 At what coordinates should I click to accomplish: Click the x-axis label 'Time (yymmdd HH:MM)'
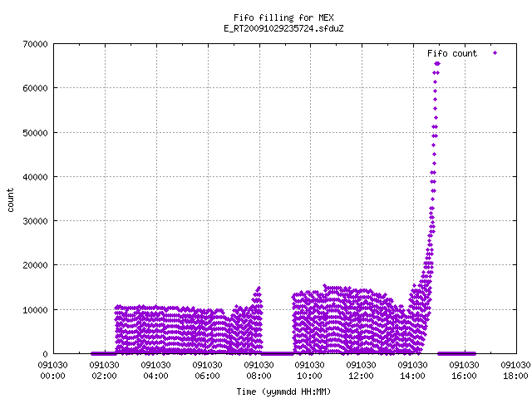tap(283, 392)
